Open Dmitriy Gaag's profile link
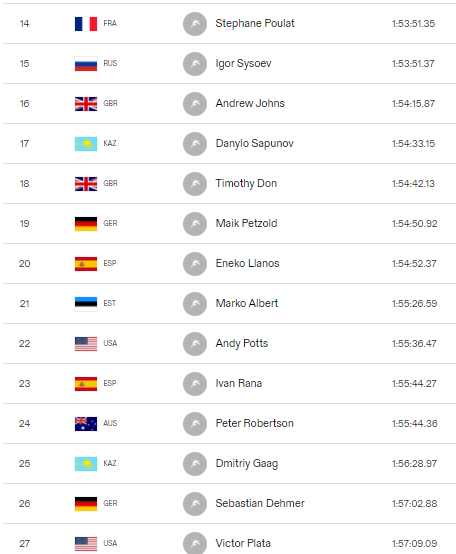 coord(247,464)
